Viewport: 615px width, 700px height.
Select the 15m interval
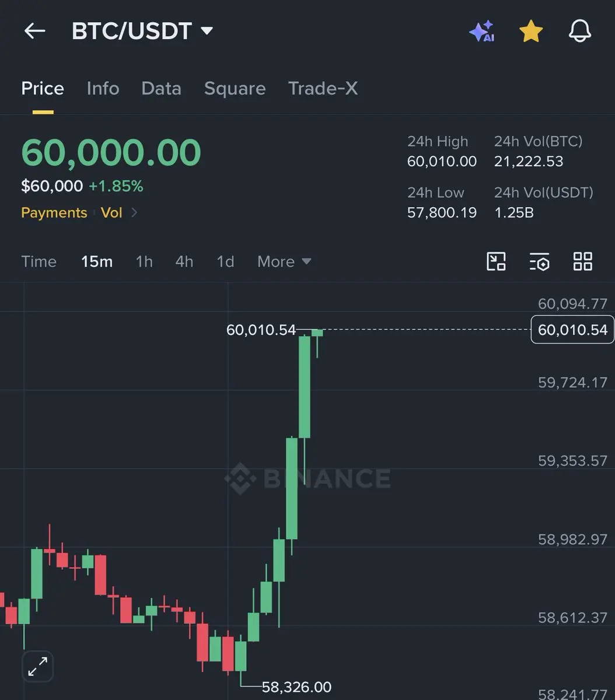click(x=97, y=261)
